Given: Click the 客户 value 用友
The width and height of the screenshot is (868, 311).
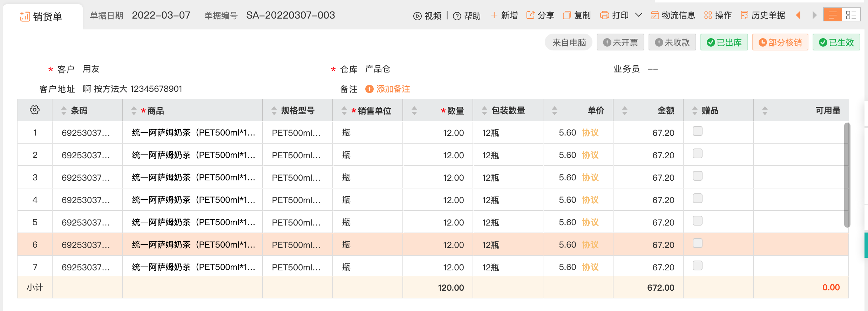Looking at the screenshot, I should point(91,69).
